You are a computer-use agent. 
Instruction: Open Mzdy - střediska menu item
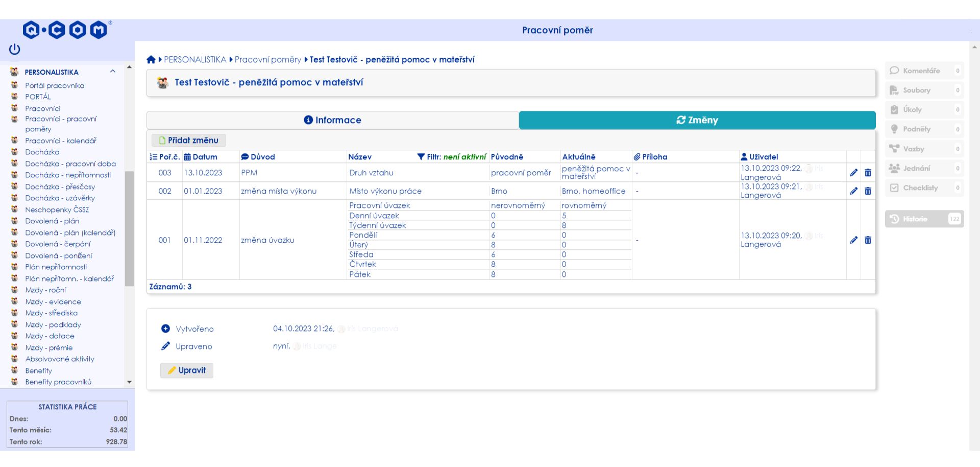(52, 313)
